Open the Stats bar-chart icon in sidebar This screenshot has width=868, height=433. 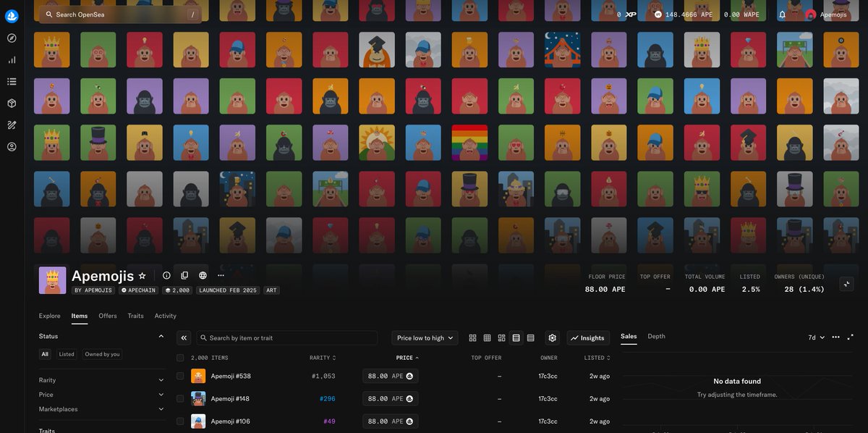pyautogui.click(x=12, y=60)
